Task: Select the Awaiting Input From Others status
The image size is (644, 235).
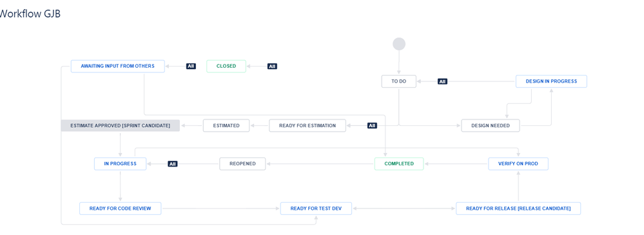Action: coord(118,66)
